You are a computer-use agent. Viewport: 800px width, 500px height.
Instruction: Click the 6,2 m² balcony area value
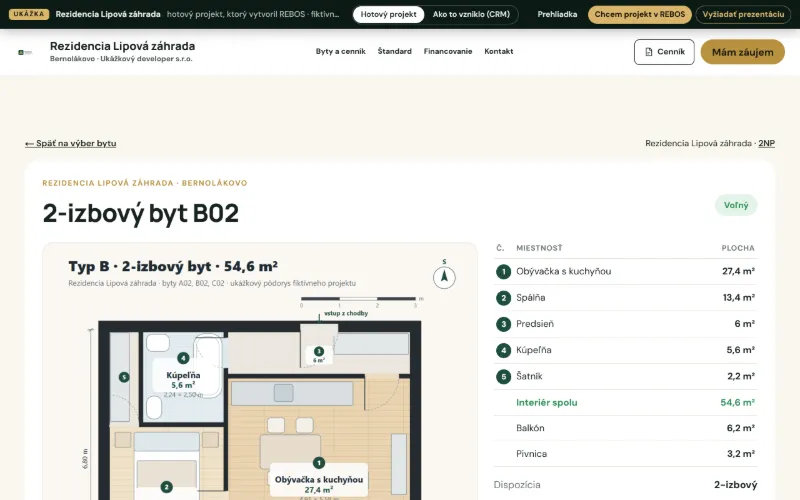741,428
